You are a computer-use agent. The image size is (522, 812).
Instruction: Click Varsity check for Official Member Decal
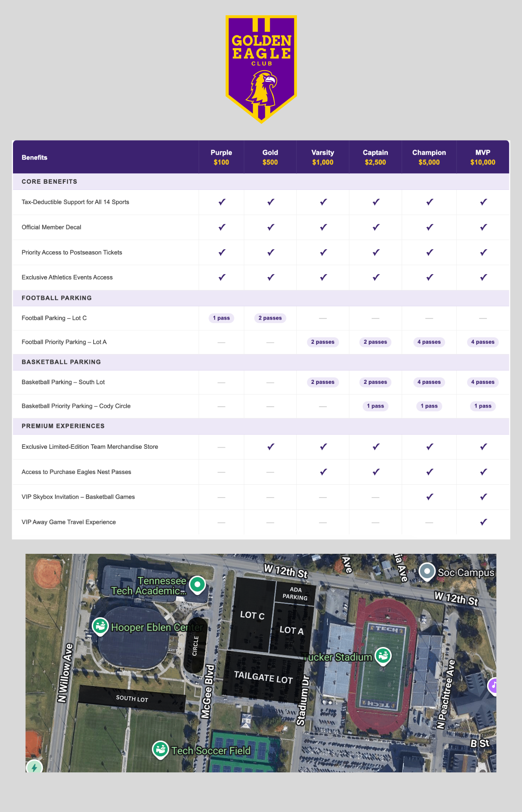click(323, 227)
